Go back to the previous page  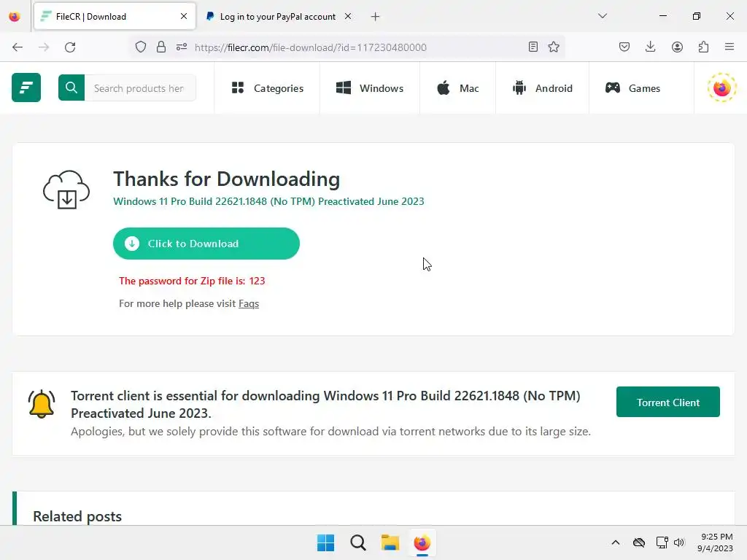pyautogui.click(x=18, y=47)
